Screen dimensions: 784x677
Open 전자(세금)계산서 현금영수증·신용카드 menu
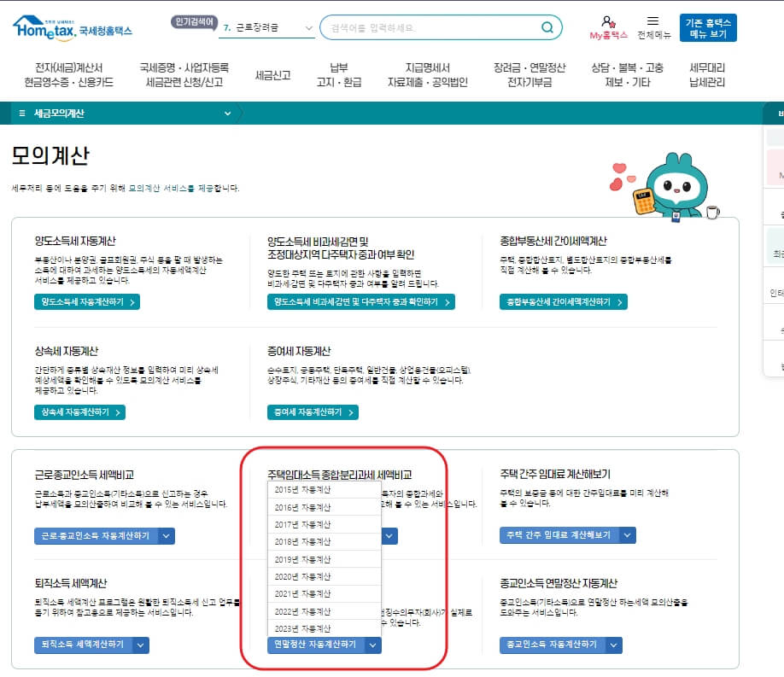tap(69, 75)
